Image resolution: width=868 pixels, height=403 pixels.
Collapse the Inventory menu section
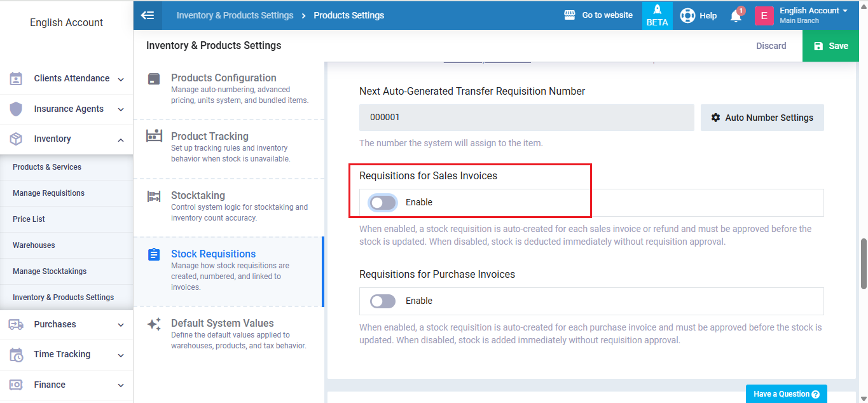click(121, 140)
